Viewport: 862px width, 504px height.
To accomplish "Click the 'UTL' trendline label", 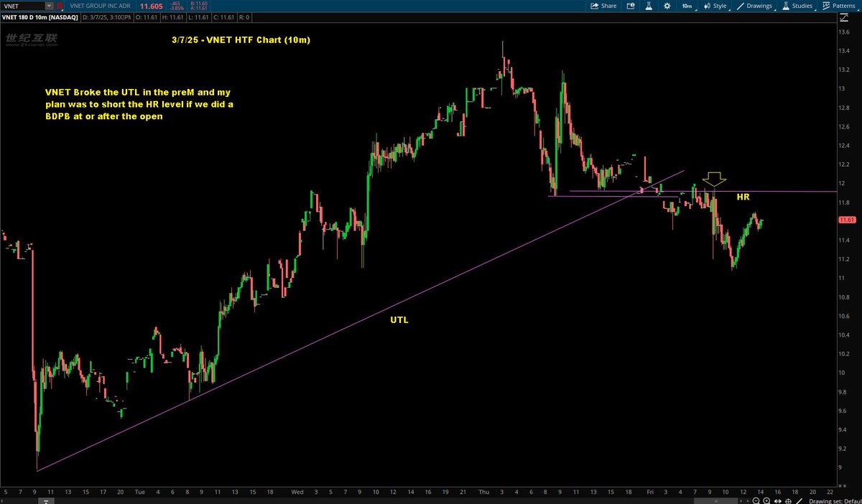I will coord(399,320).
